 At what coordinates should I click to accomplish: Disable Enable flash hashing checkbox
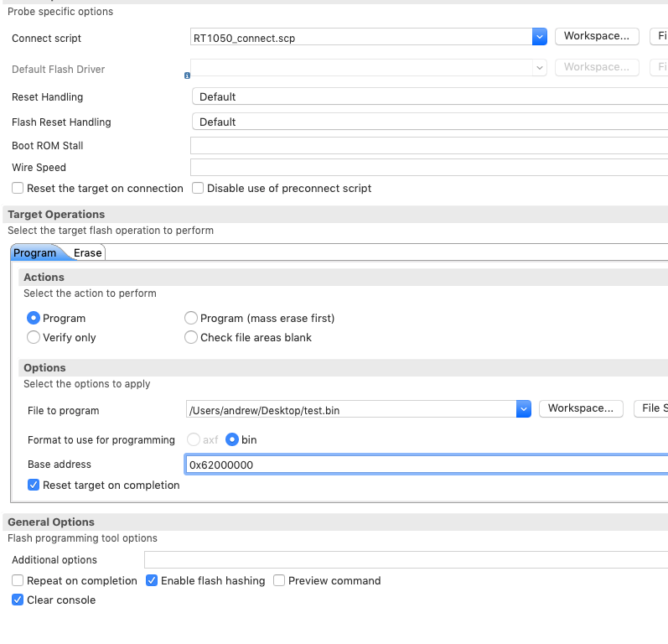152,580
